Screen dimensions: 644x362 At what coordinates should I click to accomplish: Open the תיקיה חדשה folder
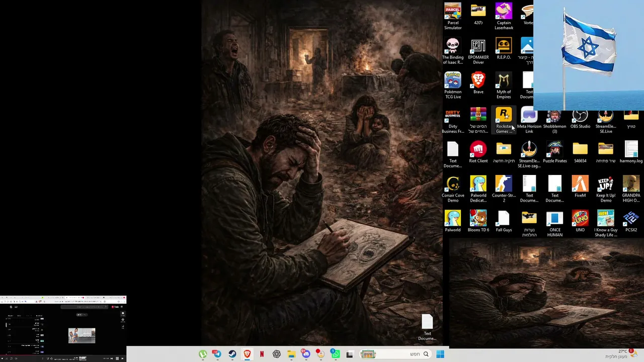point(504,152)
